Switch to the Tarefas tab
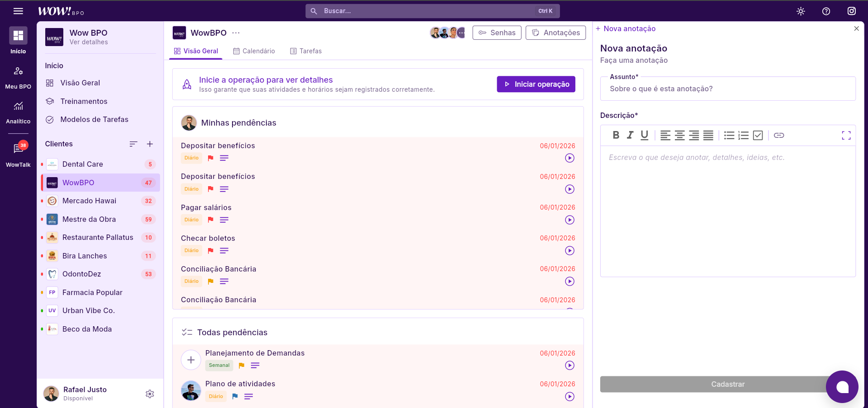The width and height of the screenshot is (868, 408). [x=306, y=51]
